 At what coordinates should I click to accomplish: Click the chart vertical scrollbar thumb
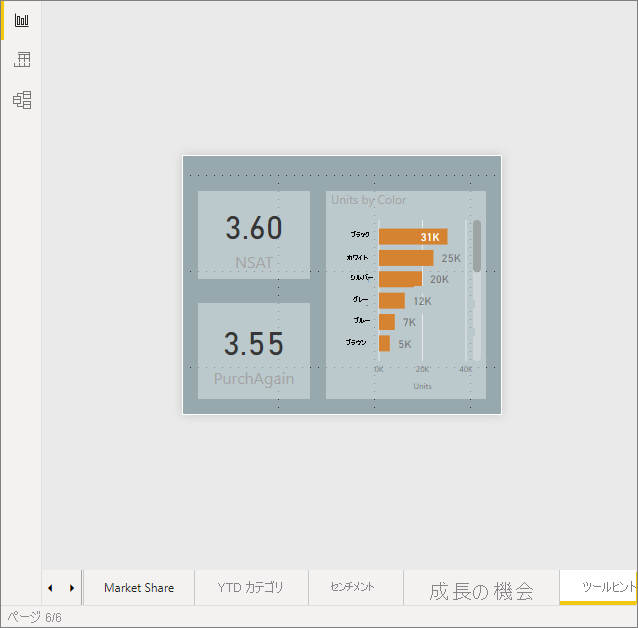click(x=477, y=246)
